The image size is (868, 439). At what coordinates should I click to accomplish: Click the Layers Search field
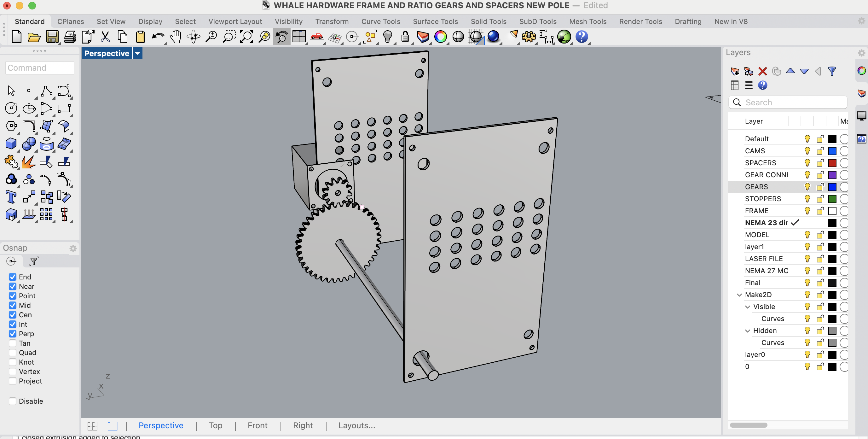point(788,102)
